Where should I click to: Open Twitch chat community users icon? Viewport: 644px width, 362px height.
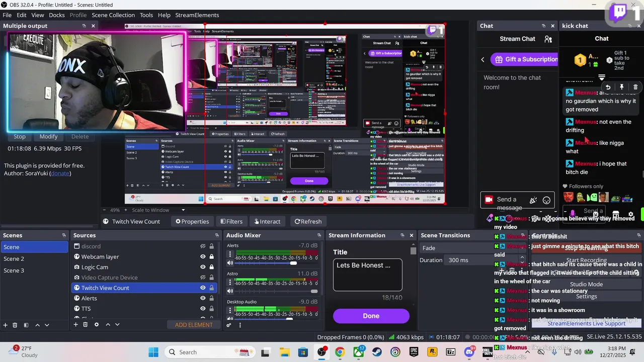[548, 39]
